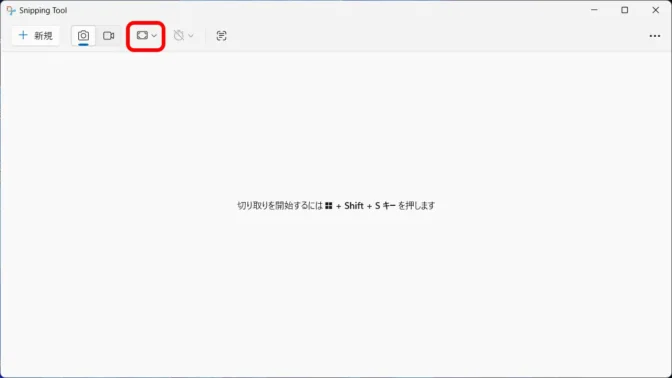Close the Snipping Tool window
The image size is (672, 378).
pos(655,10)
